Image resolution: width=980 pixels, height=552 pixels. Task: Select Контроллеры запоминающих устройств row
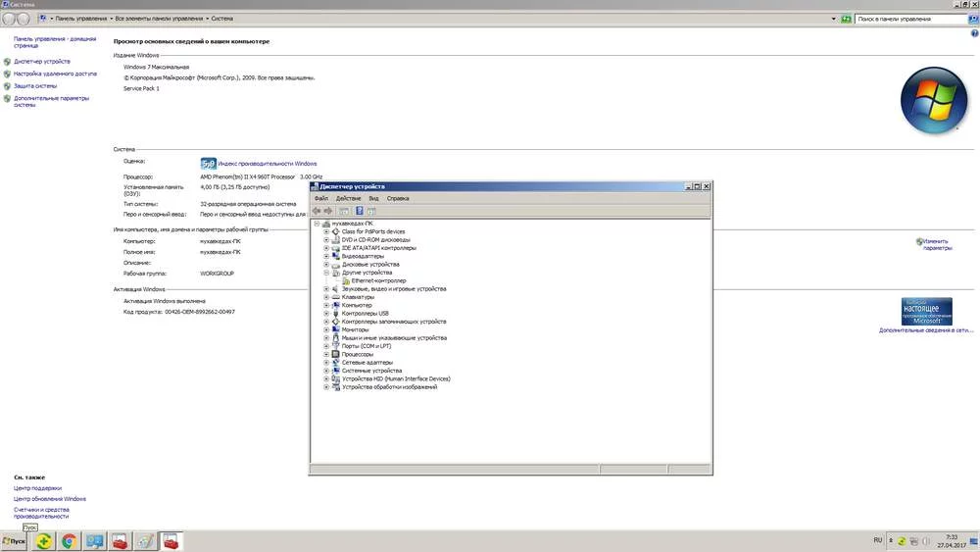[394, 322]
